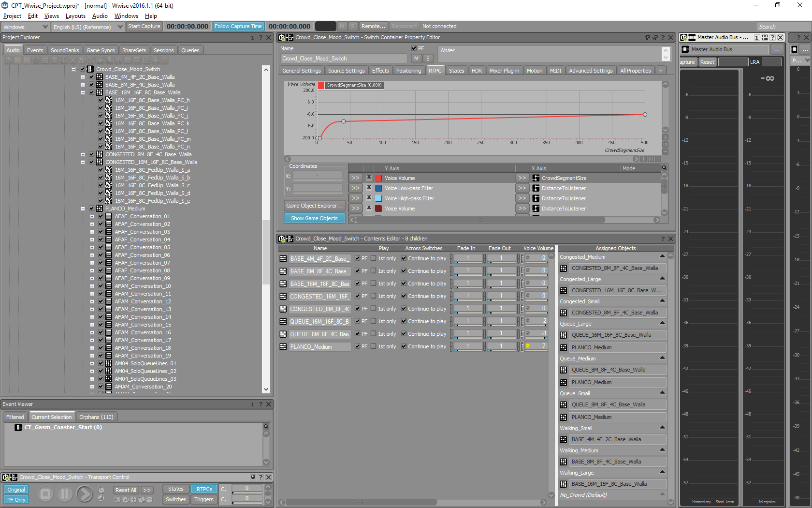Click the CT_Gasm_Coaster_Start event icon

18,427
